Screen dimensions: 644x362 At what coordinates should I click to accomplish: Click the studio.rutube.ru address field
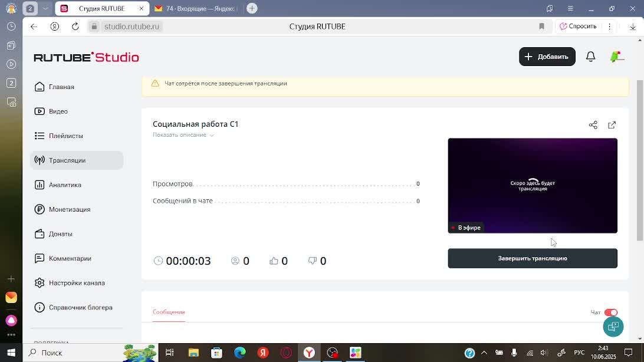(132, 27)
